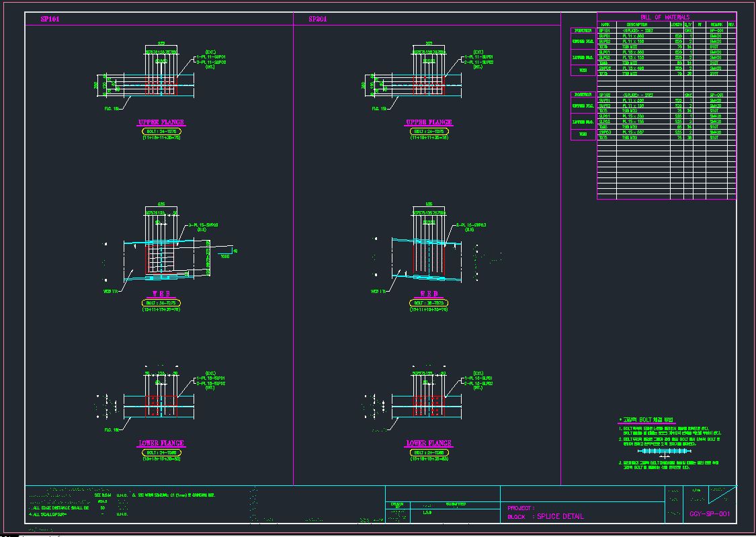This screenshot has height=537, width=756.
Task: Pick BOLT : 24-TD85 tag under SP201 lower flange
Action: point(429,452)
